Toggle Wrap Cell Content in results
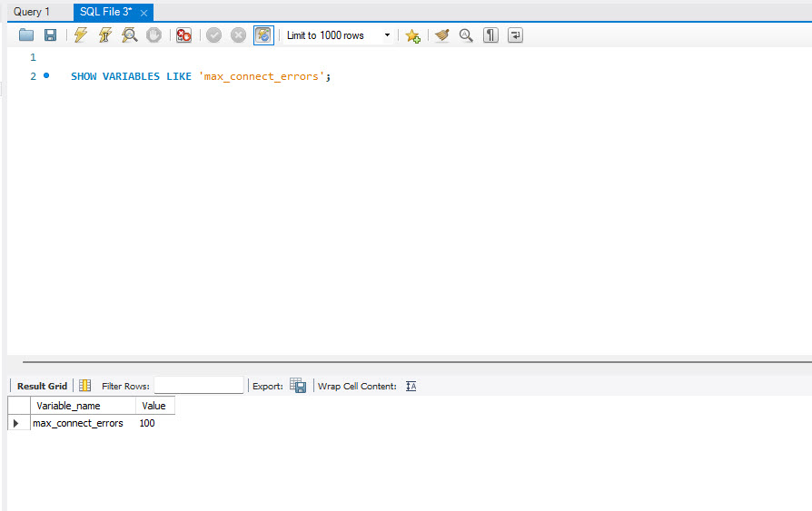Screen dimensions: 812x511 pos(411,386)
